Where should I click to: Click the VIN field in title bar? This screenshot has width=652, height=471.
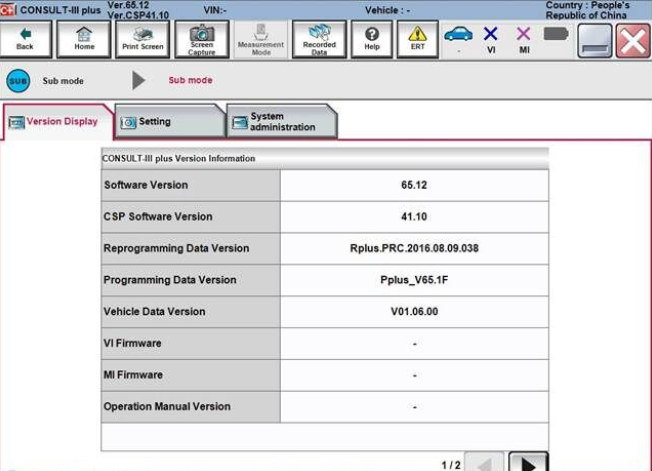point(215,10)
